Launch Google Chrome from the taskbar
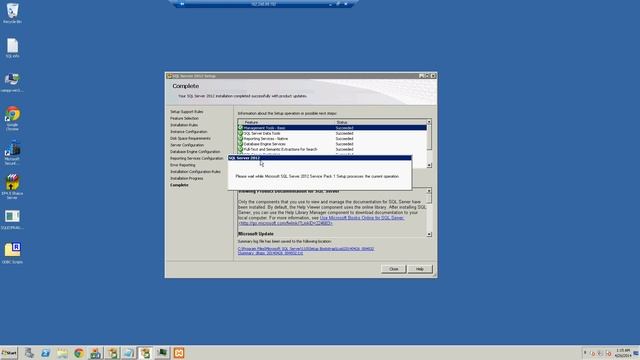Image resolution: width=640 pixels, height=360 pixels. [79, 353]
